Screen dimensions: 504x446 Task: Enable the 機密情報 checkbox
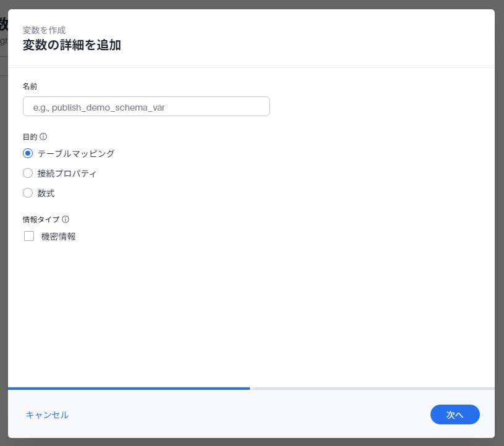(x=29, y=236)
